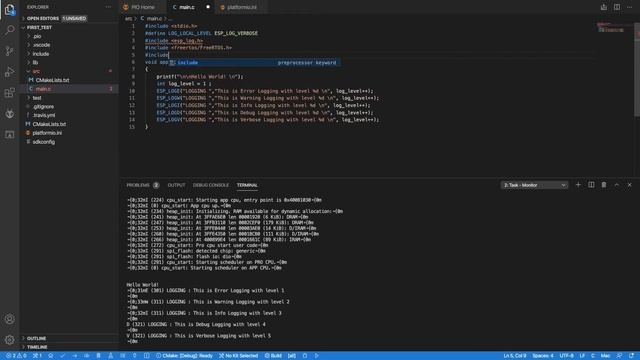Click the PlatformIO Serial Monitor plug icon

click(134, 356)
